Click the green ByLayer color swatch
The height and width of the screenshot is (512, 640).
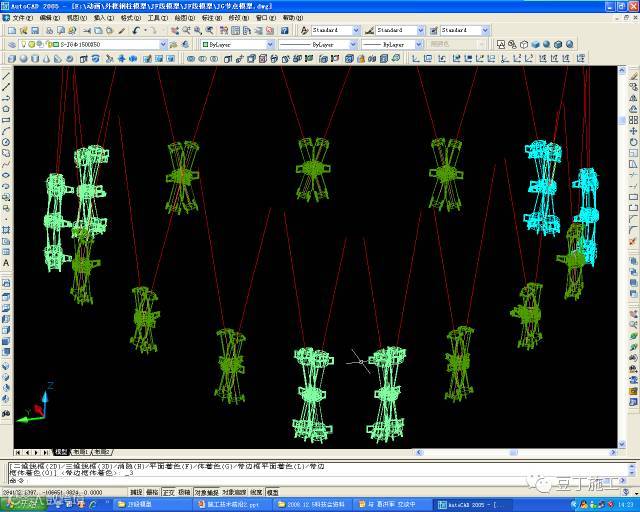[206, 45]
